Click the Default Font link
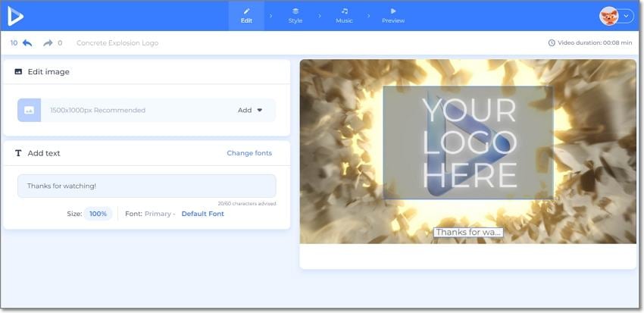Screen dimensions: 644x313 (x=203, y=214)
